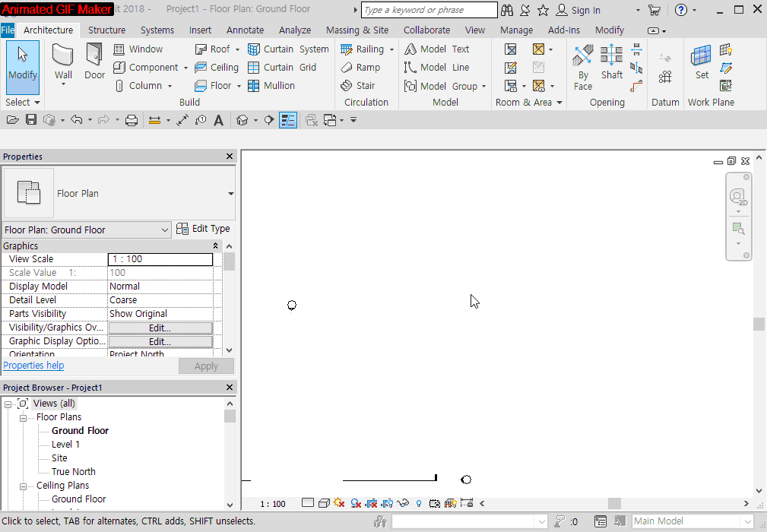Toggle Thin Lines in quick access toolbar

tap(288, 120)
